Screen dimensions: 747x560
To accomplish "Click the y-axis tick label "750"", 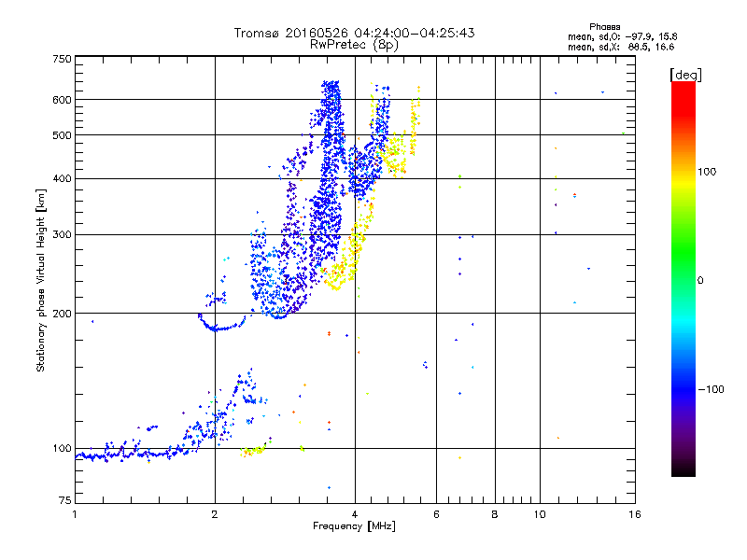I will [x=62, y=59].
